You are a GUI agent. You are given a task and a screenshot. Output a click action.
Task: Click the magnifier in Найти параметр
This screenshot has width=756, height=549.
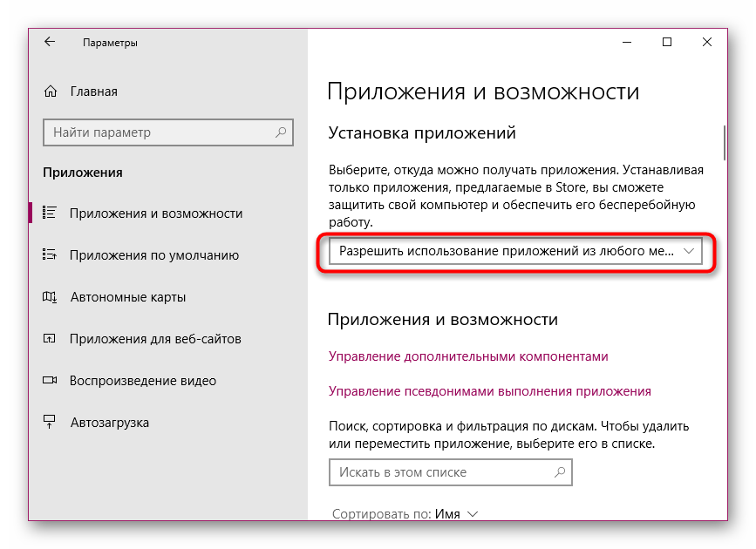281,132
